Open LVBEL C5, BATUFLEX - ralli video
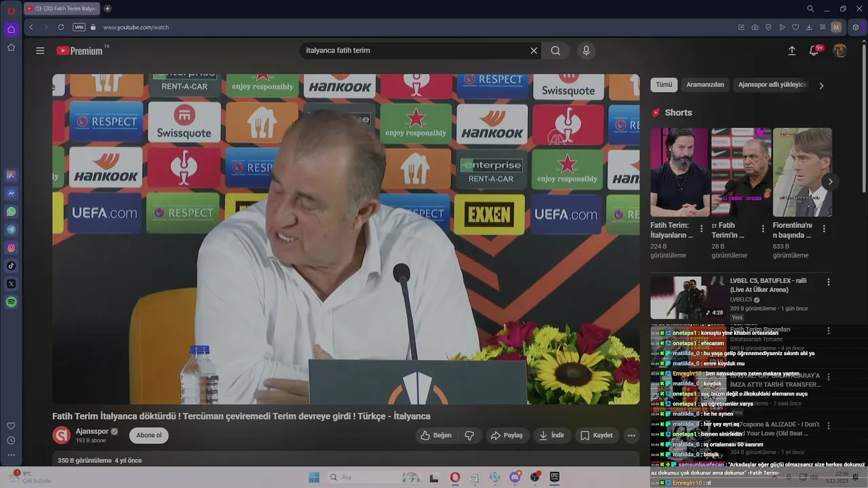868x488 pixels. pos(768,285)
